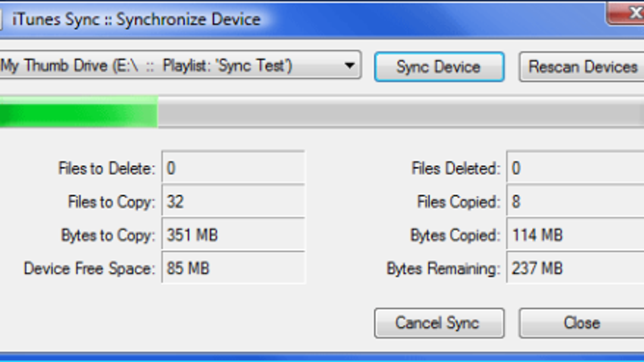Click the Files to Delete value field
This screenshot has height=362, width=644.
(x=233, y=168)
